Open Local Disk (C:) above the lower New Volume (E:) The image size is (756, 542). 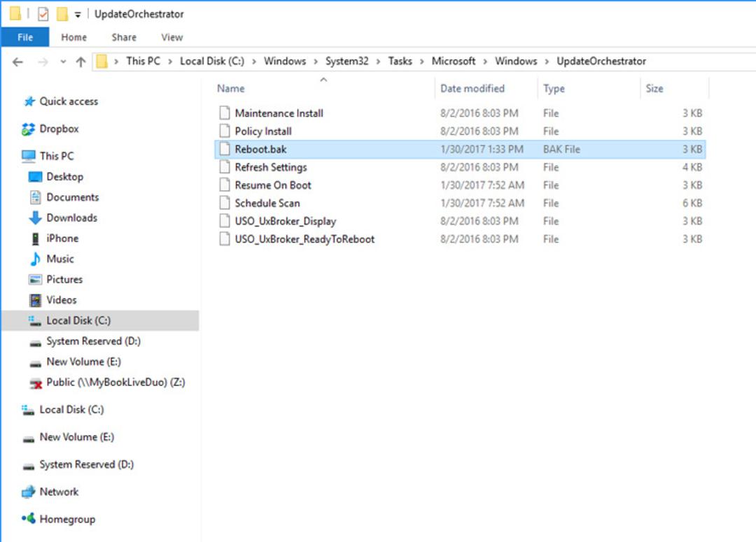point(71,410)
